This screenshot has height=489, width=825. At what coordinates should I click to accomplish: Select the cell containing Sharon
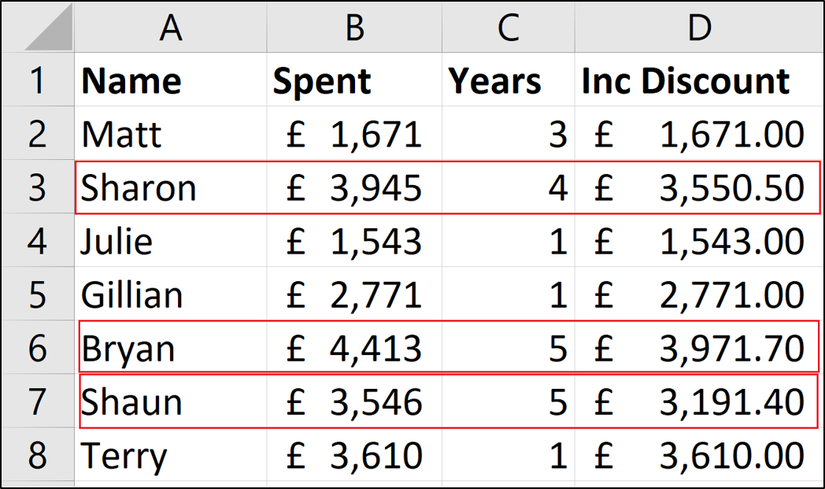pos(170,187)
